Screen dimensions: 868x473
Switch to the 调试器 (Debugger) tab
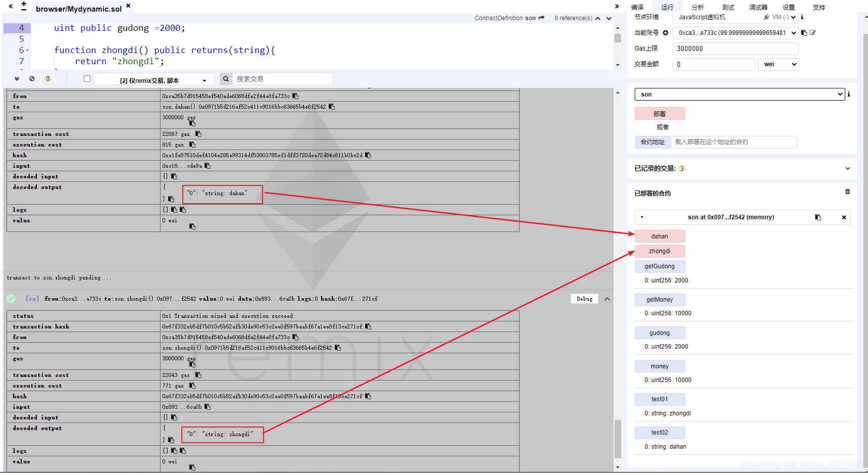758,7
